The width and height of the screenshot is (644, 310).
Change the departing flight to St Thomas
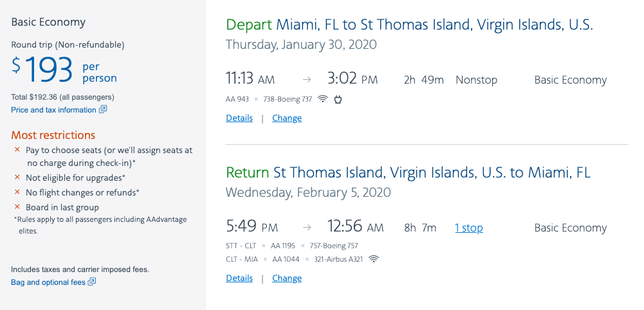point(287,118)
